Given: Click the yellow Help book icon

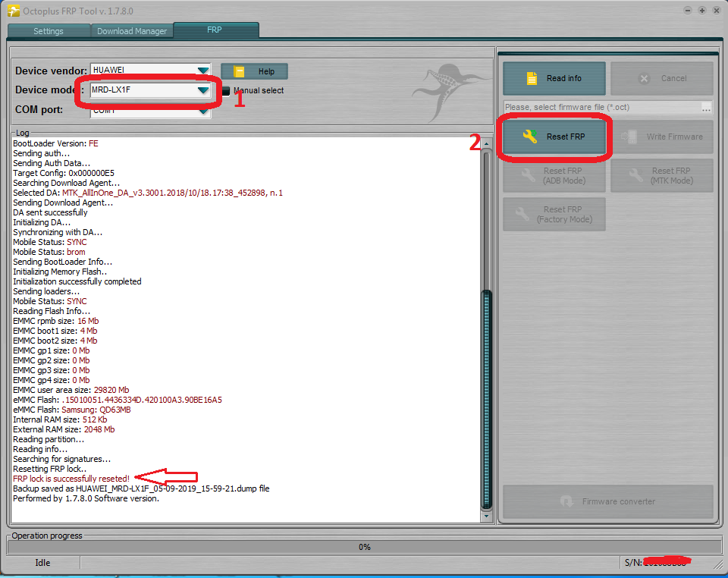Looking at the screenshot, I should coord(239,71).
